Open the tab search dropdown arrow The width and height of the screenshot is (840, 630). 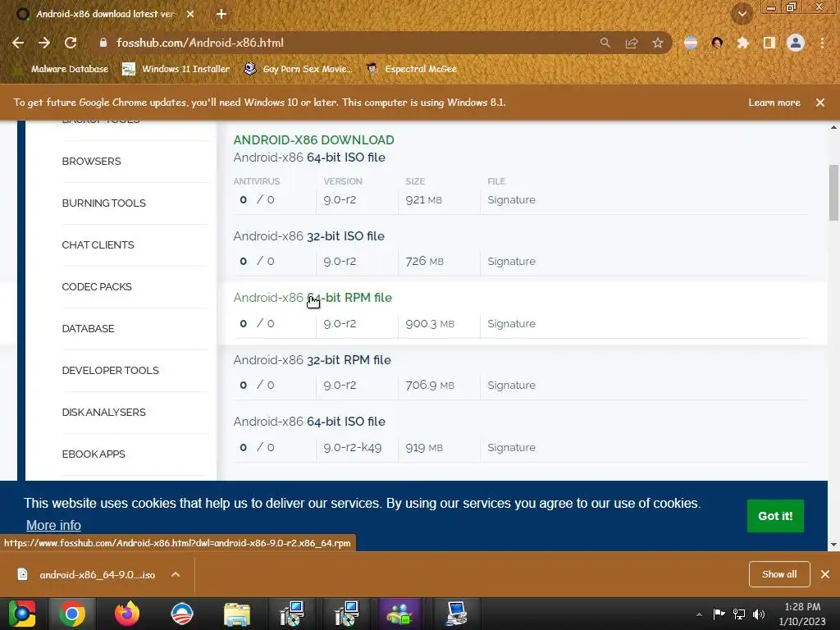pos(742,14)
